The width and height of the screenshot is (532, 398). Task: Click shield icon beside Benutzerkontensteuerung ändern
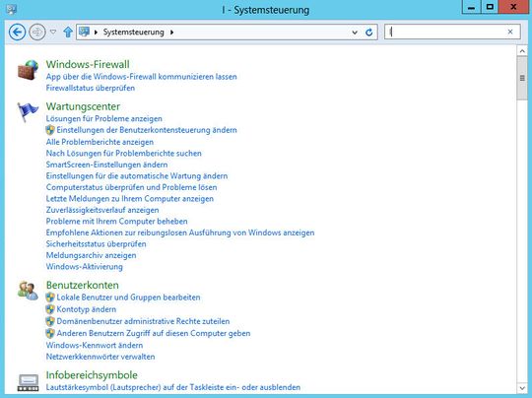(x=50, y=130)
